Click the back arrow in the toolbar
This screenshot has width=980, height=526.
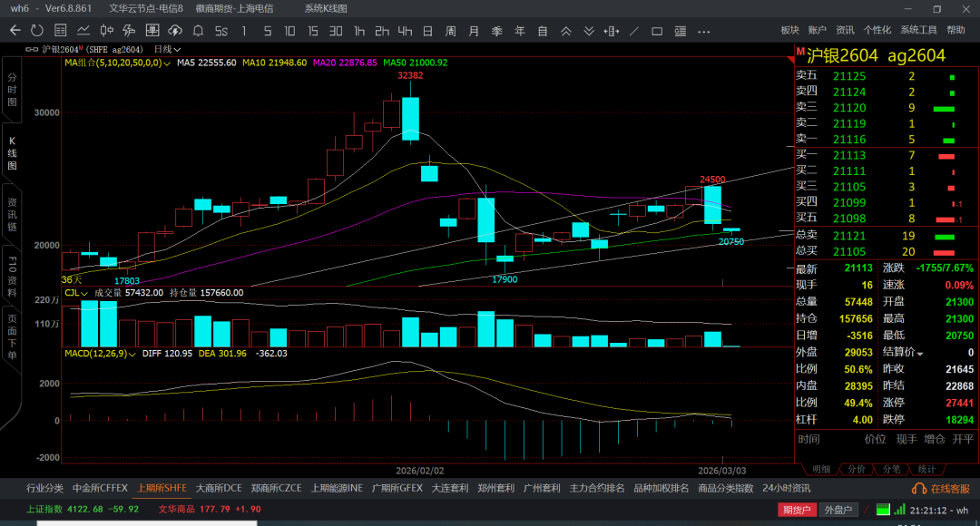tap(15, 31)
